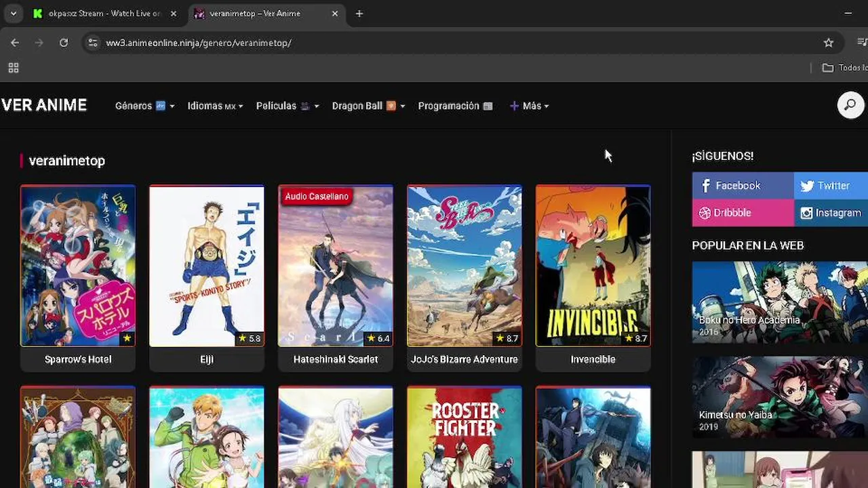Open new tab with plus button
This screenshot has width=868, height=488.
click(359, 14)
